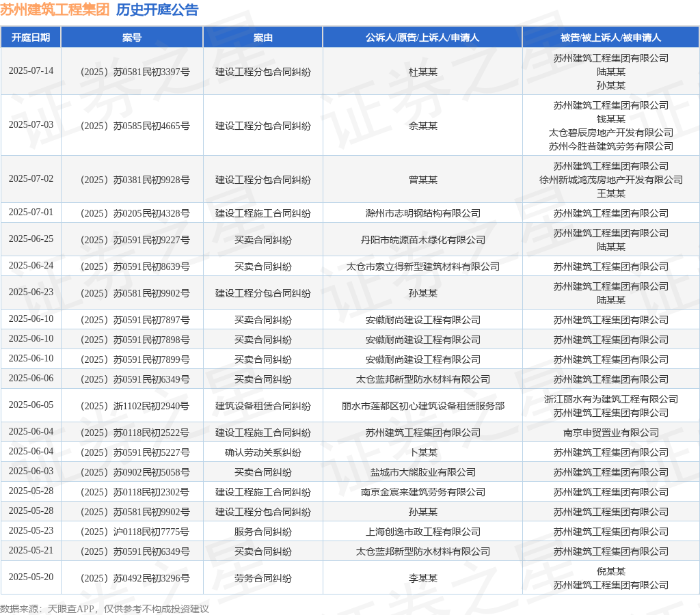Click defendant 太仓碧辰房地产开发有限公司

tap(610, 133)
